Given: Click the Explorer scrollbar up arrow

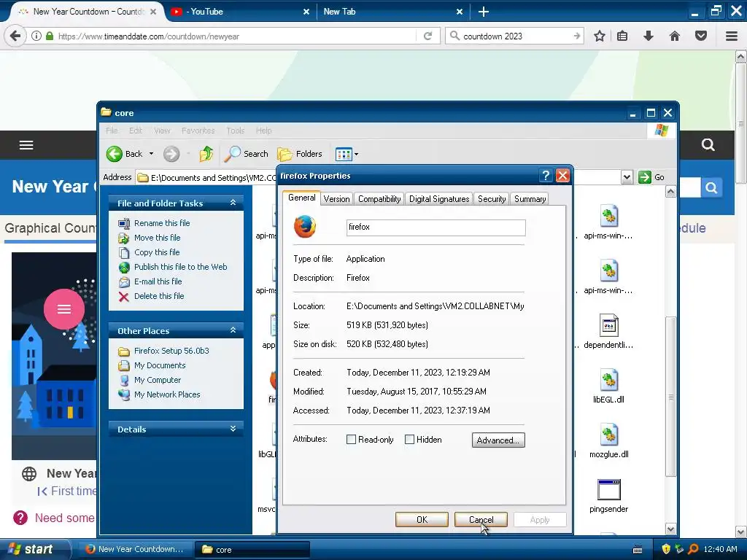Looking at the screenshot, I should pyautogui.click(x=671, y=192).
